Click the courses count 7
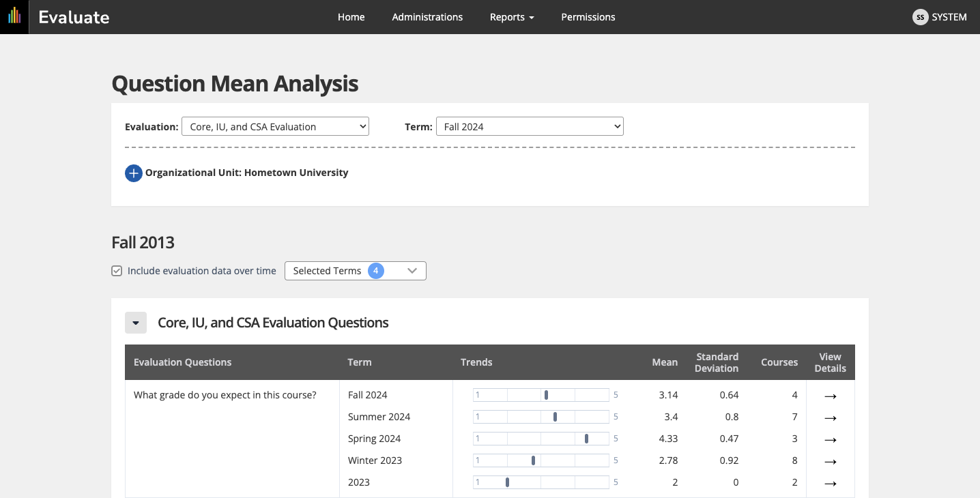The height and width of the screenshot is (498, 980). pos(794,417)
